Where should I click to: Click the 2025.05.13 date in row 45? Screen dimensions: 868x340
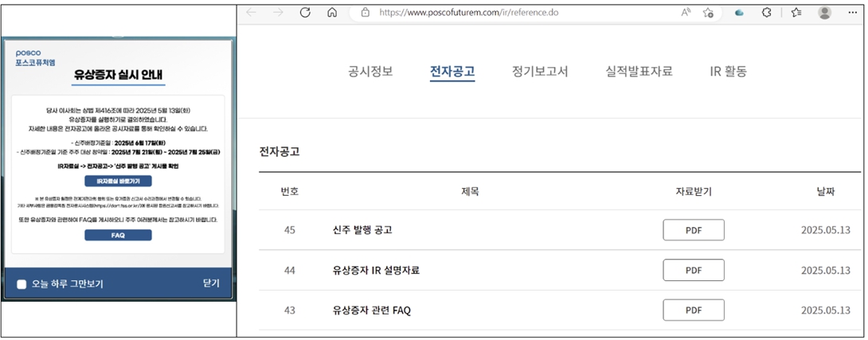(825, 230)
